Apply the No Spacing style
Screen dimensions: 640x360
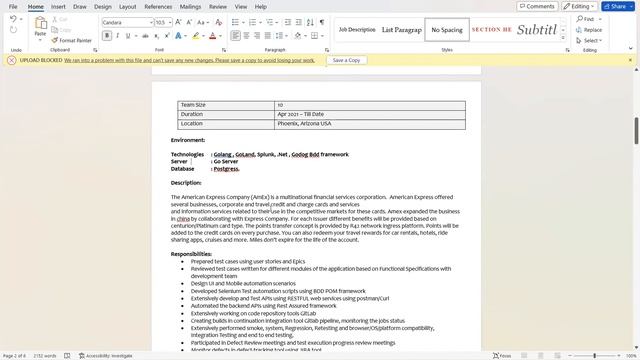click(447, 30)
